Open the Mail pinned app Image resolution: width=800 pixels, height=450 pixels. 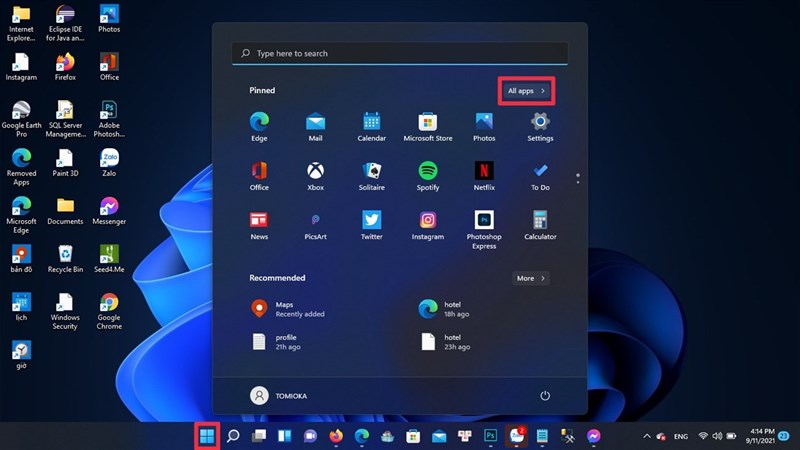pyautogui.click(x=315, y=127)
